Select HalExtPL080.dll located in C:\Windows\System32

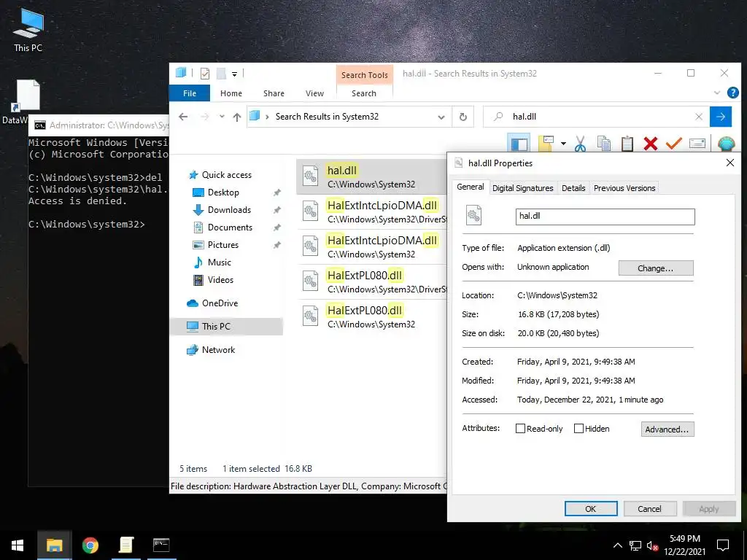pyautogui.click(x=371, y=316)
